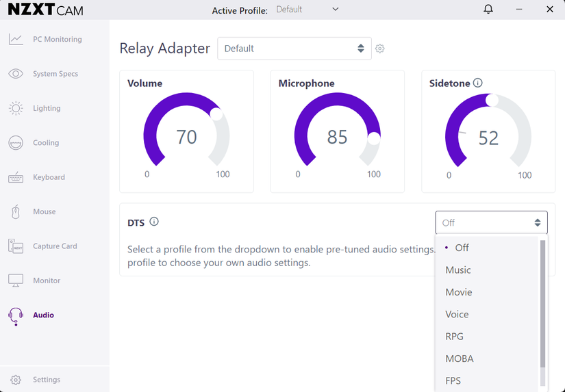Click the Volume dial handle
Viewport: 565px width, 392px height.
(x=216, y=114)
